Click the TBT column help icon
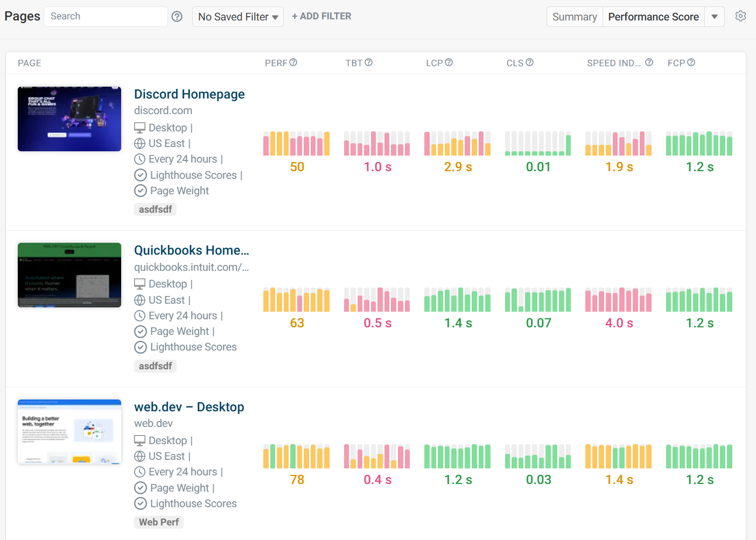Screen dimensions: 756x540 369,62
